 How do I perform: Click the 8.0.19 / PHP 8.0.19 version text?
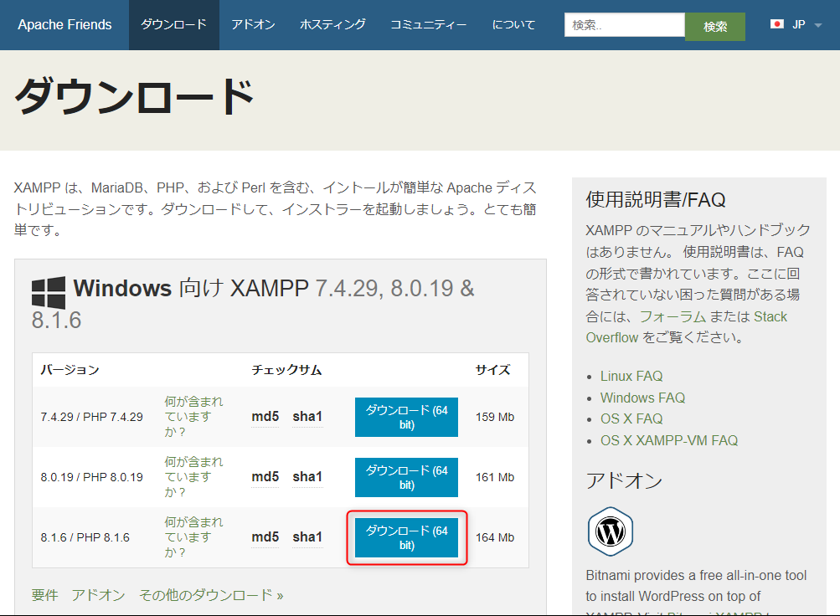pos(91,477)
